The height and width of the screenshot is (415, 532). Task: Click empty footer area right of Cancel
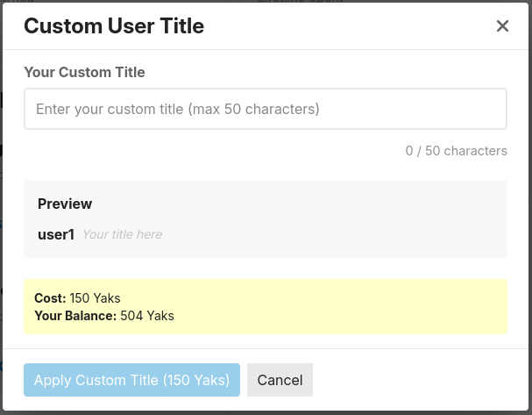(x=421, y=380)
